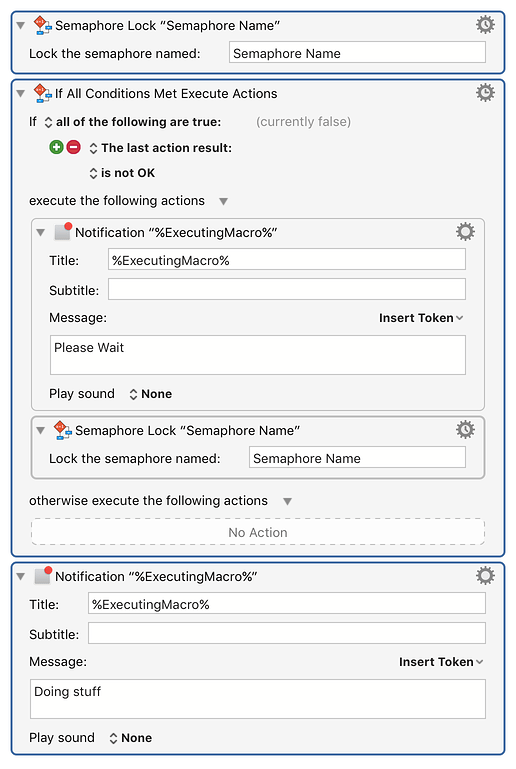Open 'The last action result' condition popup
This screenshot has height=769, width=516.
click(x=160, y=148)
